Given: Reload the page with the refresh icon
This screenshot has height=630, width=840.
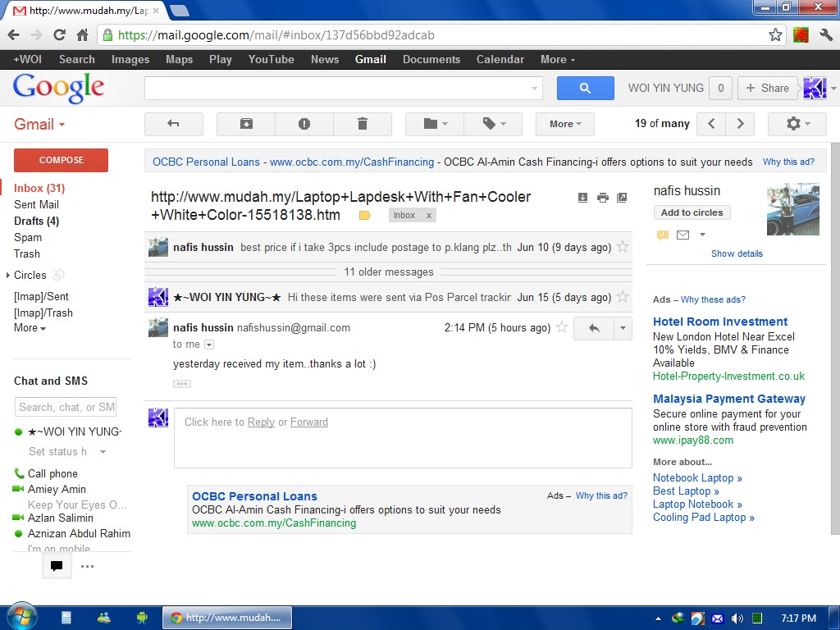Looking at the screenshot, I should pos(59,34).
